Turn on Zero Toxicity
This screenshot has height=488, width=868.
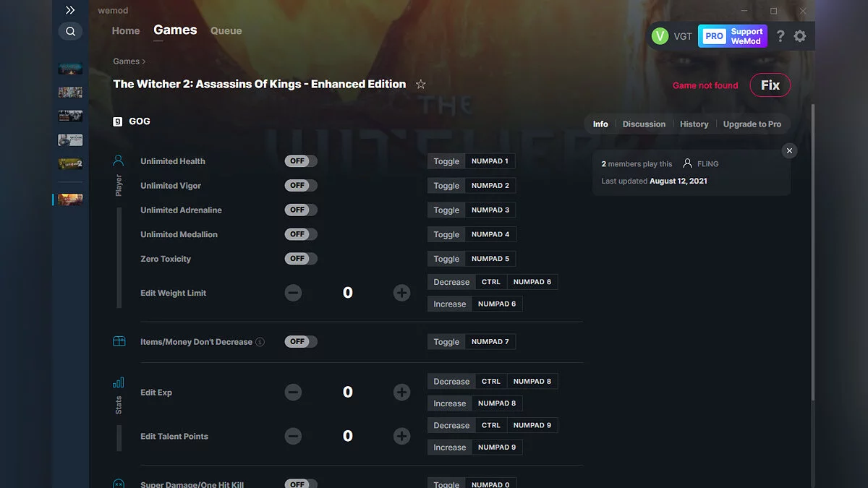301,258
